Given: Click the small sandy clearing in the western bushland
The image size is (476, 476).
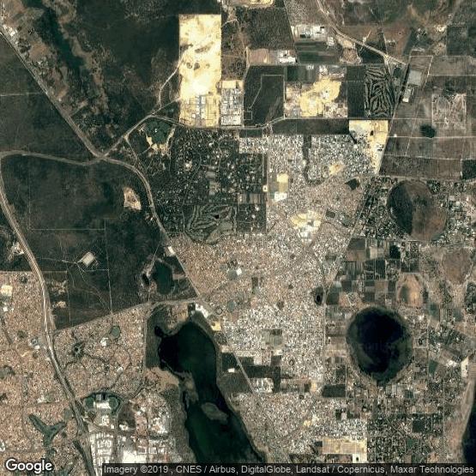Looking at the screenshot, I should pyautogui.click(x=132, y=199).
